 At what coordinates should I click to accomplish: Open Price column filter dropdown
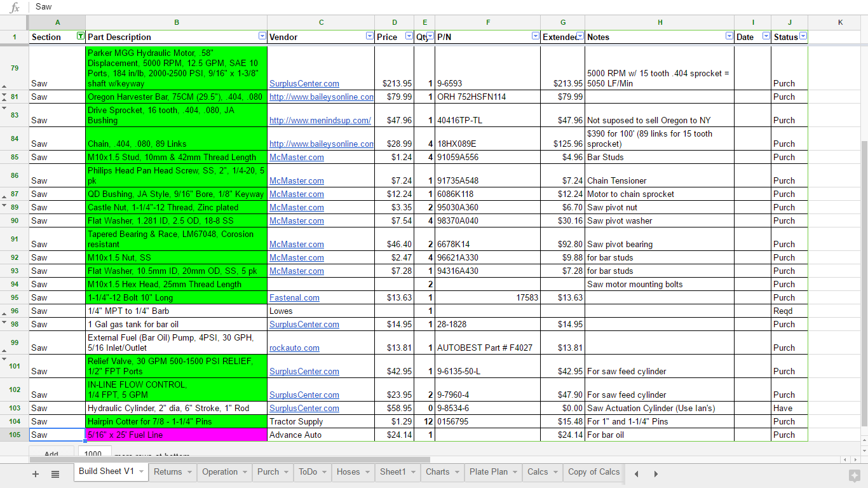click(409, 36)
